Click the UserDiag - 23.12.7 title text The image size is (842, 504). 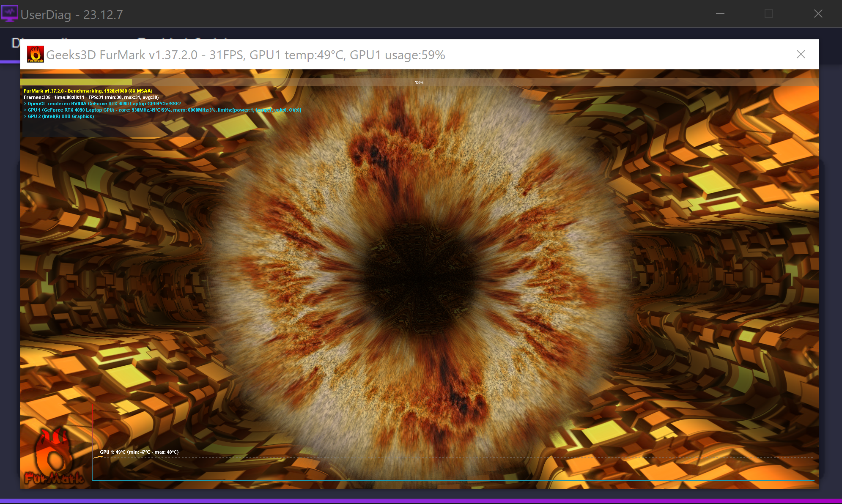[x=72, y=15]
